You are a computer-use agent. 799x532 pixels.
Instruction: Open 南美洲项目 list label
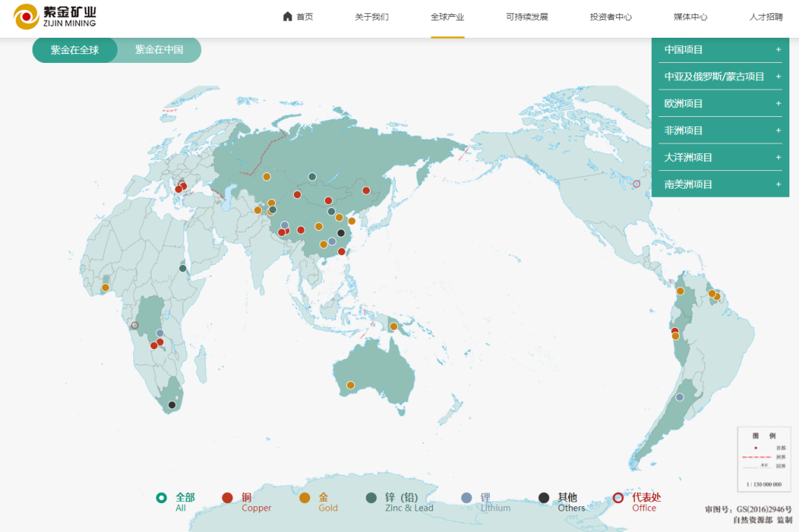688,184
